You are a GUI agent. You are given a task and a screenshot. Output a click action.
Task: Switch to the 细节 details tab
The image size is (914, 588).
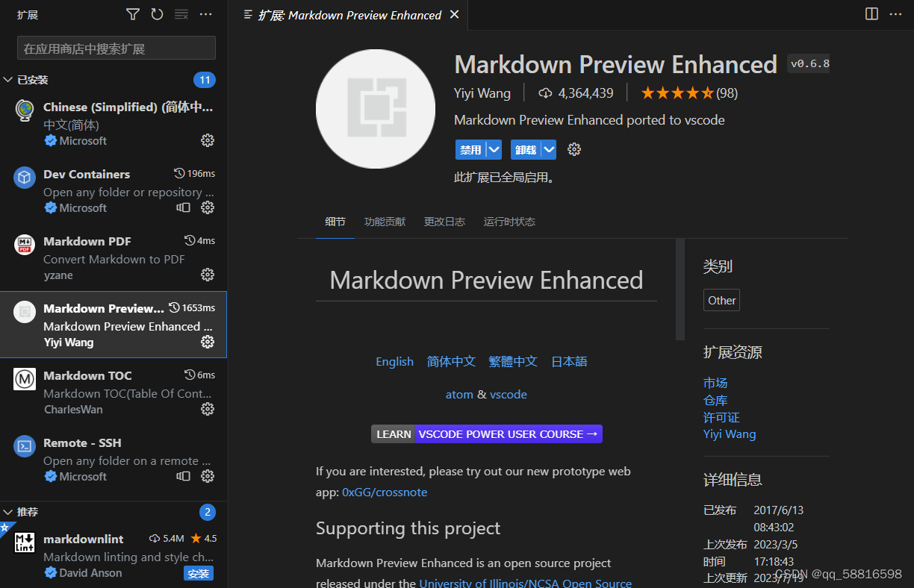point(335,222)
